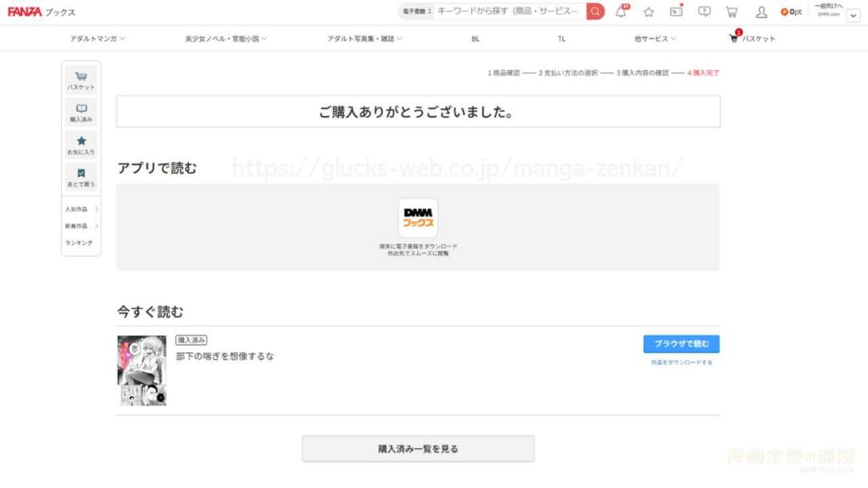
Task: Click the account person icon in the header
Action: (x=760, y=12)
